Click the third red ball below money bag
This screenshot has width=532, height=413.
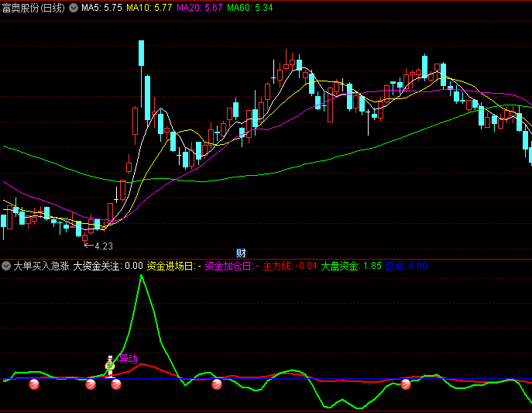click(x=116, y=384)
